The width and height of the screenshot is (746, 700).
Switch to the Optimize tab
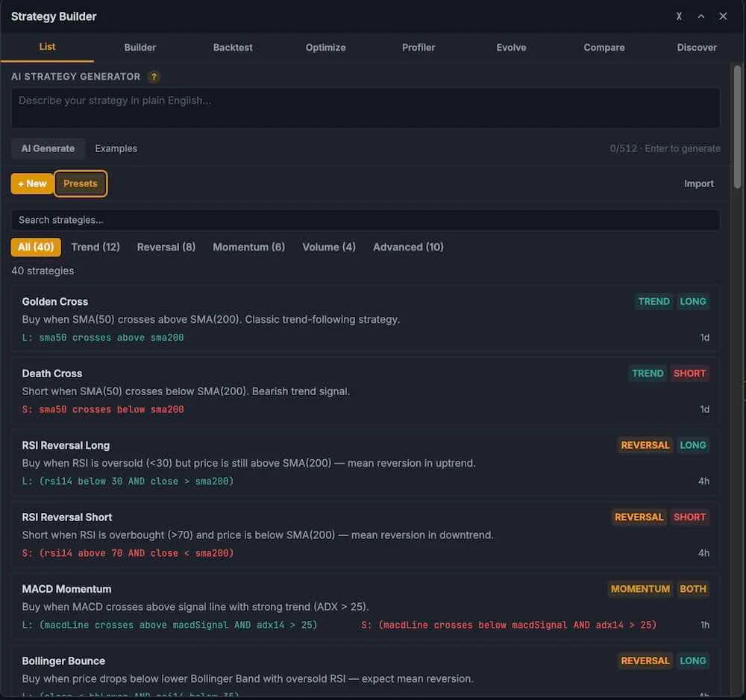pyautogui.click(x=325, y=48)
